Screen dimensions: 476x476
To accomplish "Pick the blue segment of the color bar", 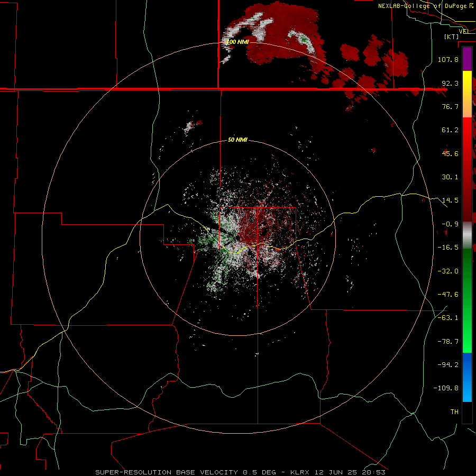I will pyautogui.click(x=467, y=377).
